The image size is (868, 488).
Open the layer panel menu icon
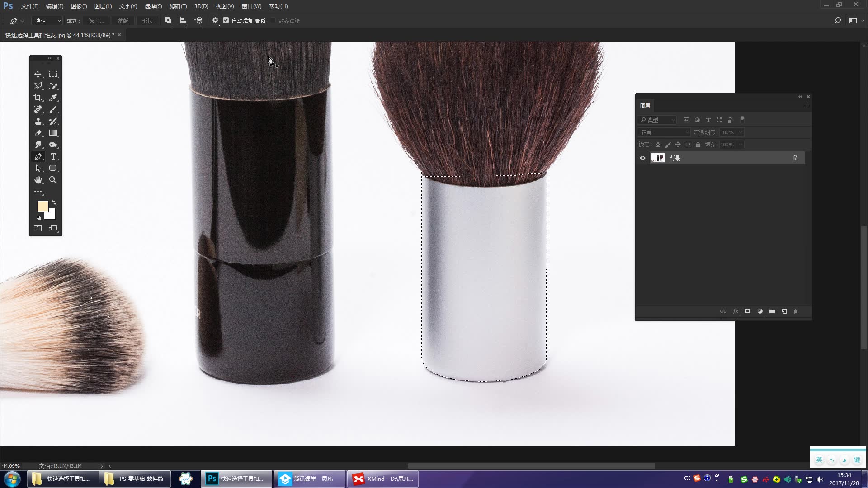807,105
